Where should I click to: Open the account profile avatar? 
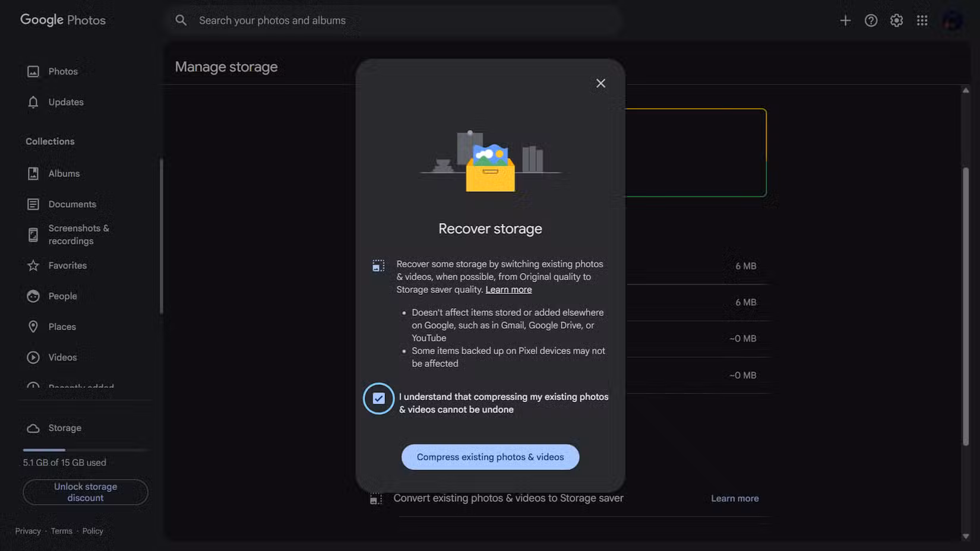click(953, 20)
